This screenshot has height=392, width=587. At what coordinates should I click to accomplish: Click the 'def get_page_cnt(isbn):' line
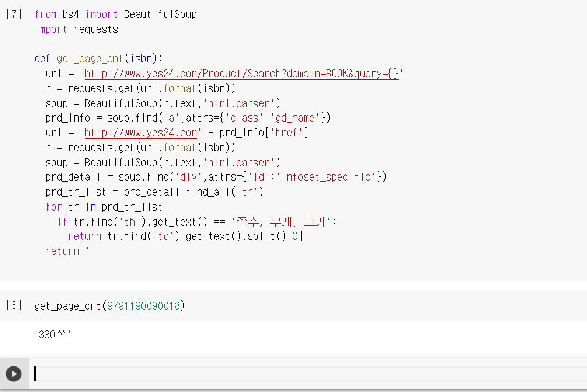click(98, 59)
